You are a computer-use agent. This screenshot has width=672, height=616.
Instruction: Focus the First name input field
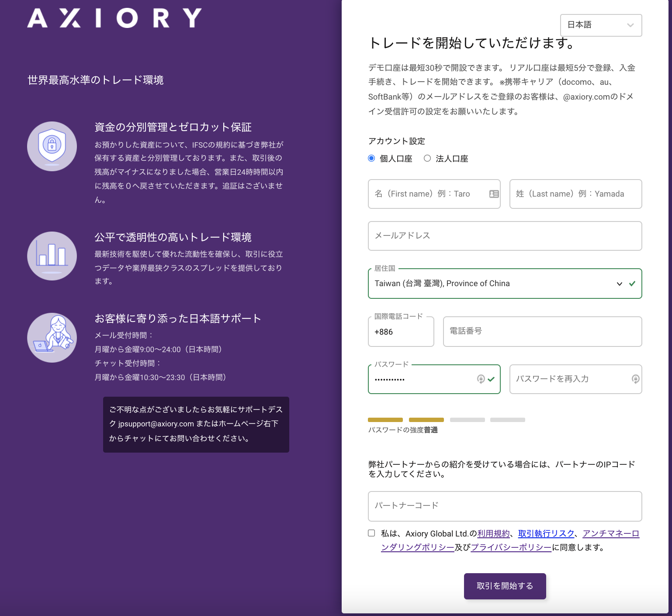tap(434, 194)
